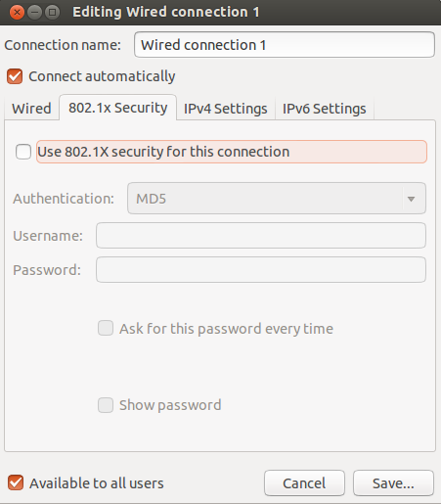
Task: Open the IPv6 Settings tab
Action: [x=325, y=109]
